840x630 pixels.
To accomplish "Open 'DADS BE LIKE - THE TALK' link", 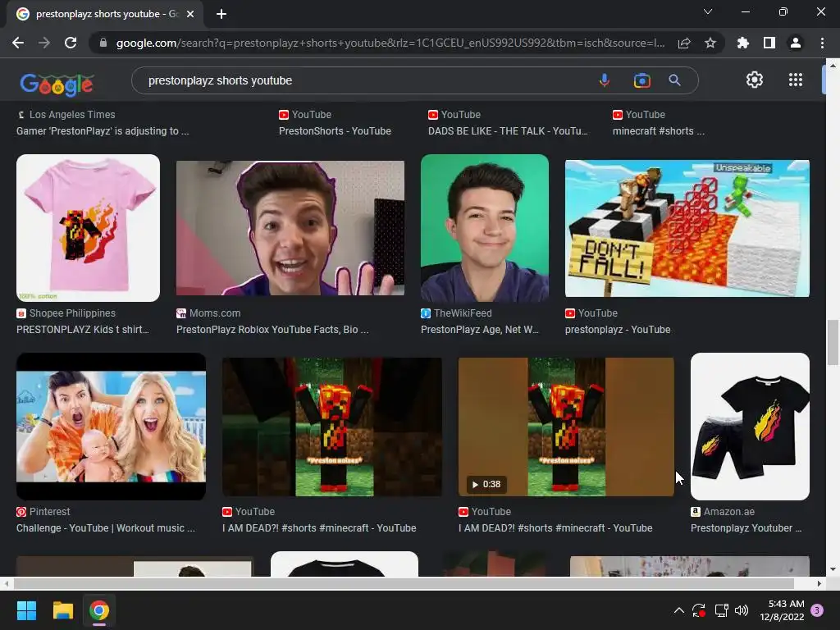I will click(x=508, y=130).
